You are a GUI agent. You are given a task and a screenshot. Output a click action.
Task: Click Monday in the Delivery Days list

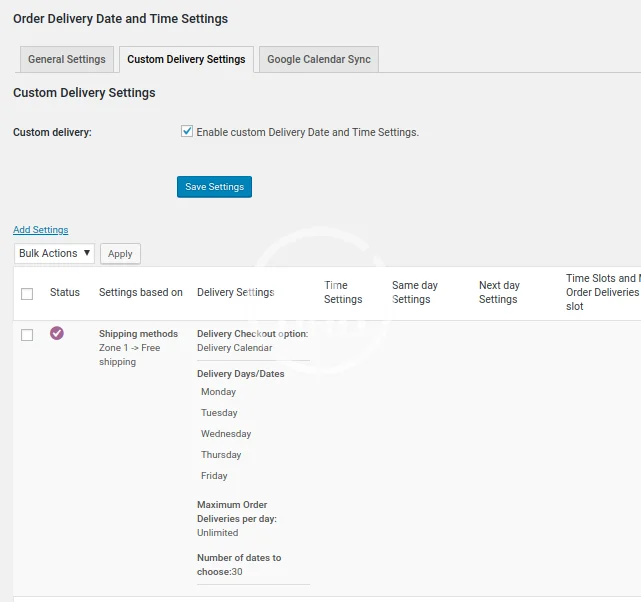218,392
